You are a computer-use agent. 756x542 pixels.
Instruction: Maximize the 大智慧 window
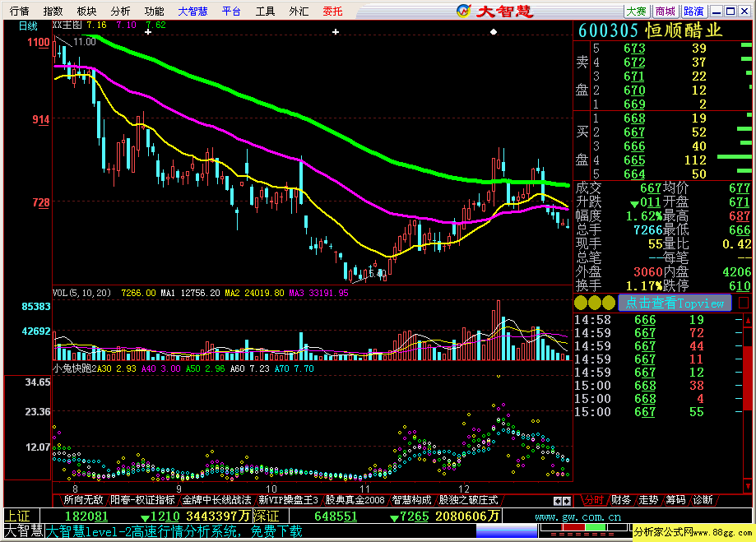(x=731, y=11)
